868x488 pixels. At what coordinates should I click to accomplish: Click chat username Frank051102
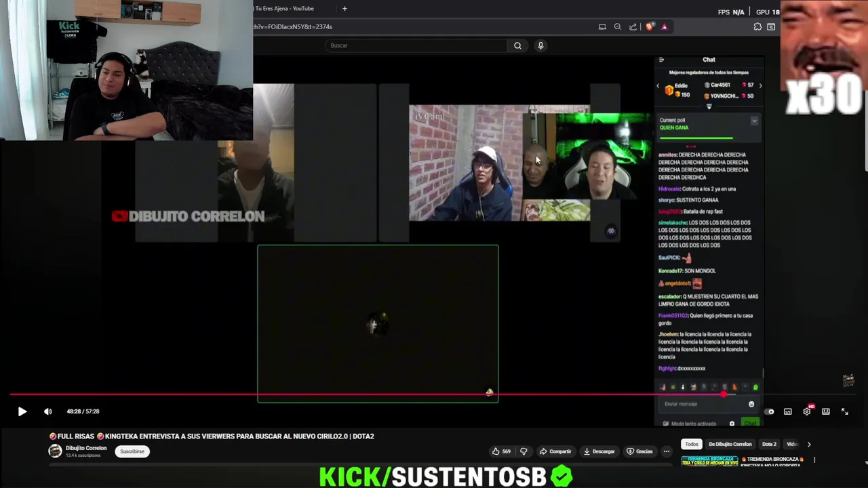point(673,316)
